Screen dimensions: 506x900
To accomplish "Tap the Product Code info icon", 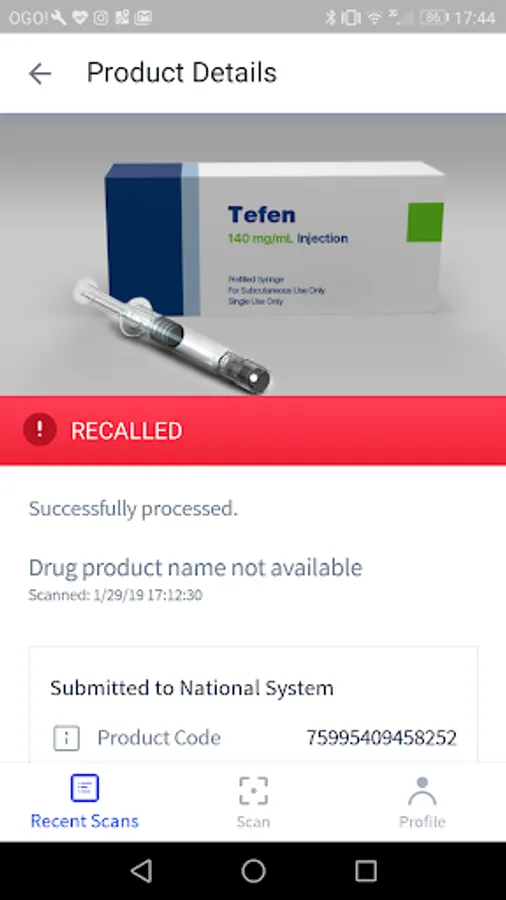I will tap(66, 738).
